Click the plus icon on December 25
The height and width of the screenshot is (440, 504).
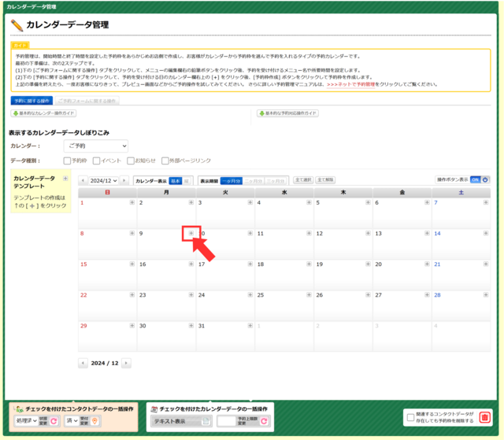tap(309, 295)
